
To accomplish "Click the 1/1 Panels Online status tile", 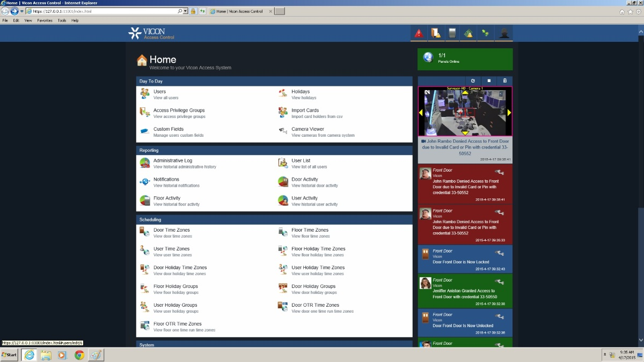I will pyautogui.click(x=465, y=58).
